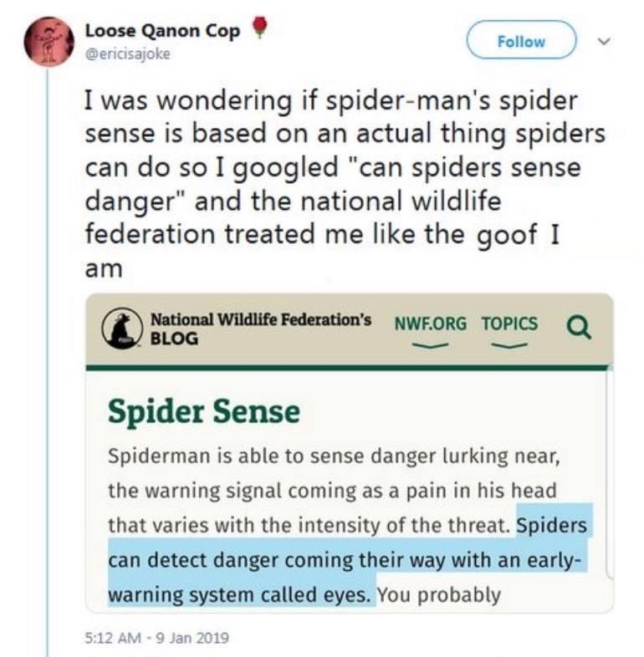
Task: Click the Loose Qanon Cop profile avatar
Action: click(x=49, y=41)
